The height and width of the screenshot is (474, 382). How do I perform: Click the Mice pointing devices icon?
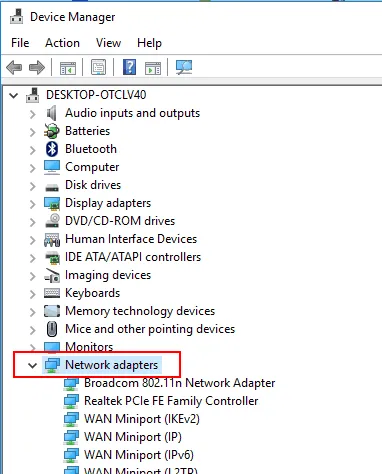pos(52,329)
